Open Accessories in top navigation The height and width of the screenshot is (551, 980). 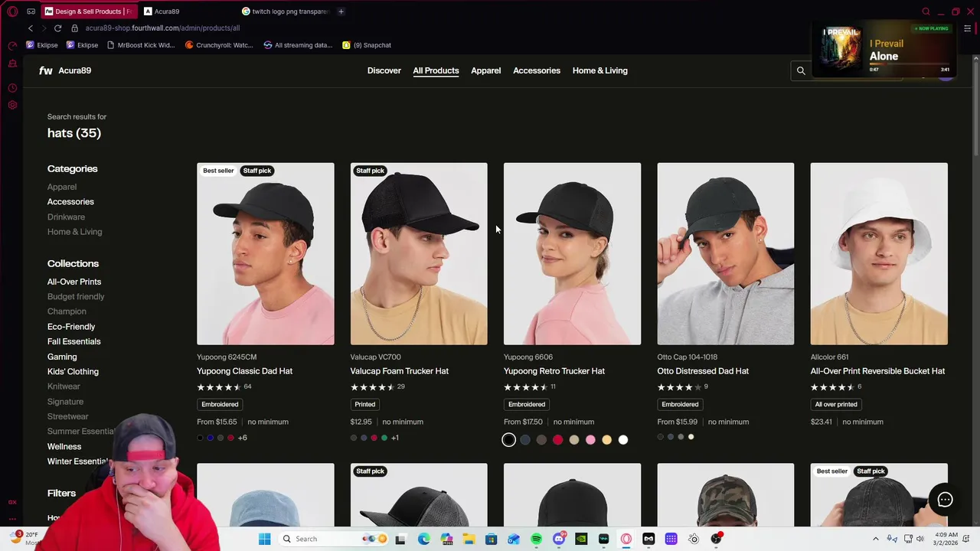click(537, 70)
